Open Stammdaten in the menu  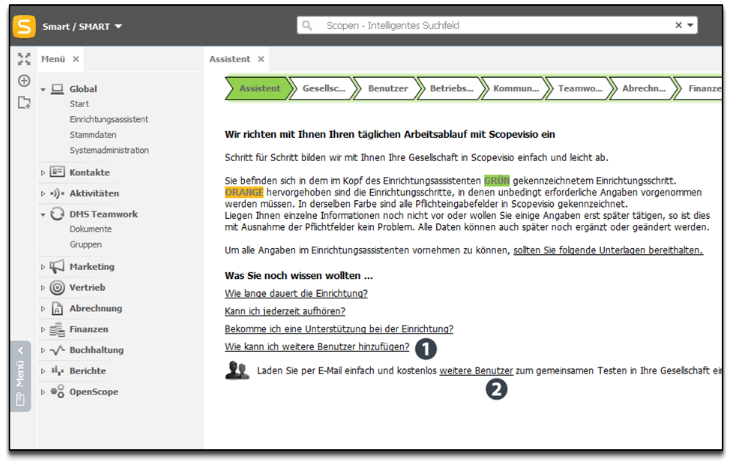coord(93,134)
